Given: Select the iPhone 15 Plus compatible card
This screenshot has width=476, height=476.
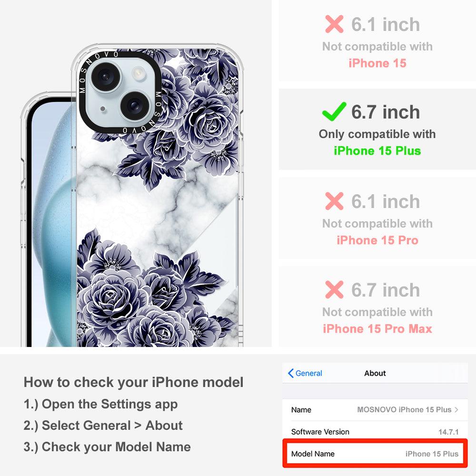Looking at the screenshot, I should (377, 129).
